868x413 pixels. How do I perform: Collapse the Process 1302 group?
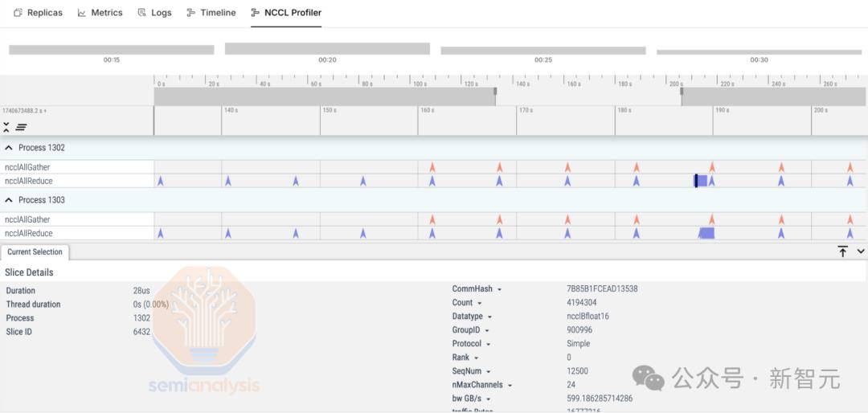click(x=9, y=148)
